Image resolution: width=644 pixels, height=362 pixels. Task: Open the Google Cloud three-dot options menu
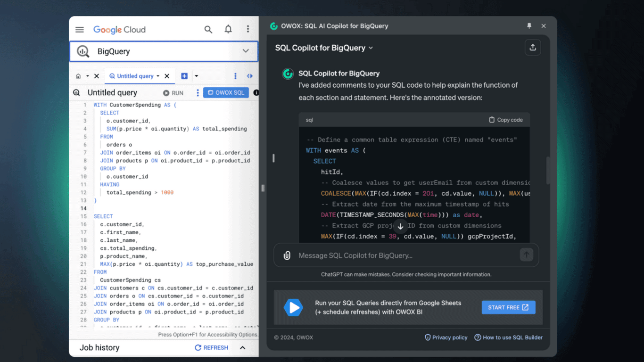(x=248, y=29)
